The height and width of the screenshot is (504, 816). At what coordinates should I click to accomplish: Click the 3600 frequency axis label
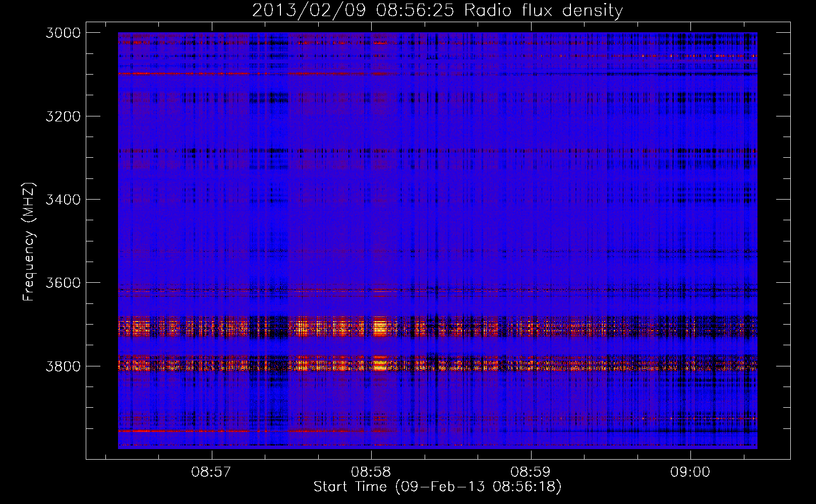coord(63,283)
